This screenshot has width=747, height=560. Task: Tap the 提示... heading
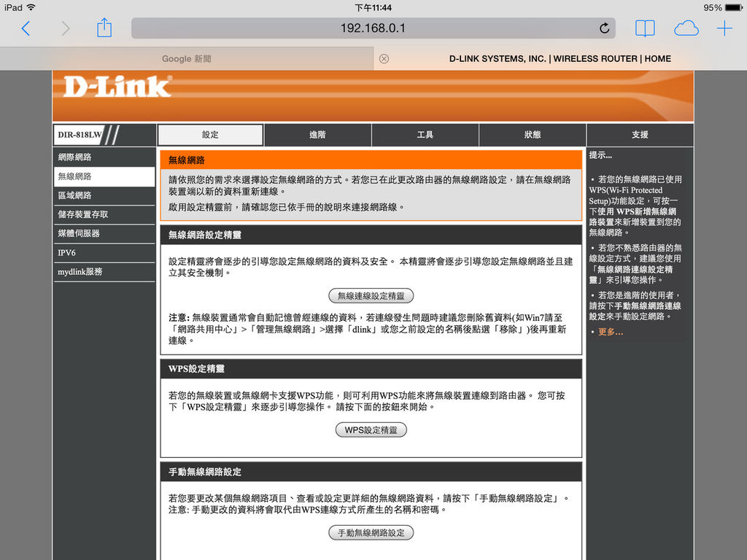pyautogui.click(x=600, y=155)
